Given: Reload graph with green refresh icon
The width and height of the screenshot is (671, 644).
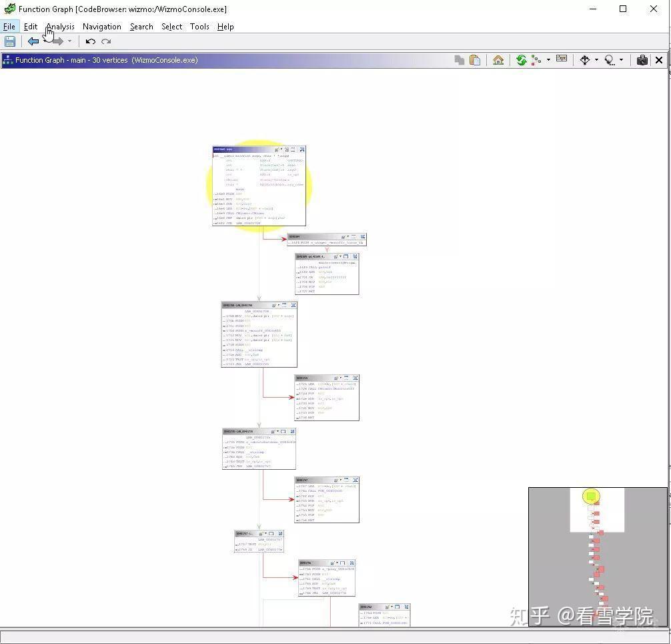Looking at the screenshot, I should 521,60.
